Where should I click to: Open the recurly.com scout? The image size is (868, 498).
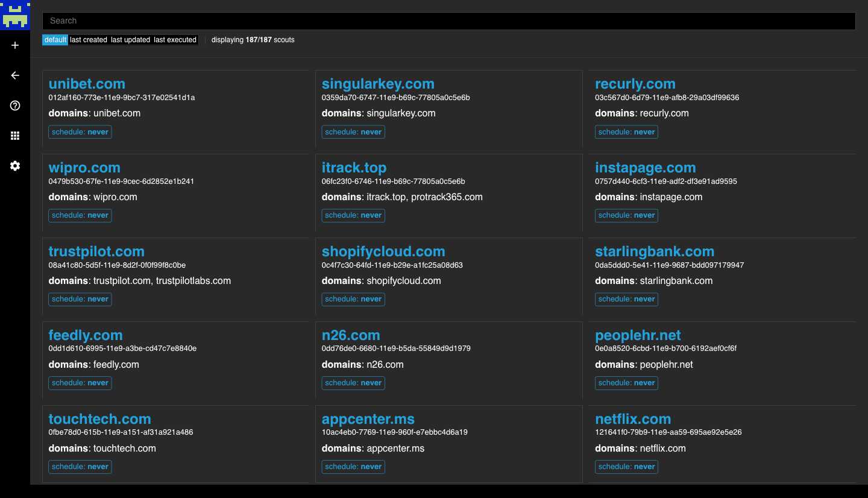pos(635,84)
